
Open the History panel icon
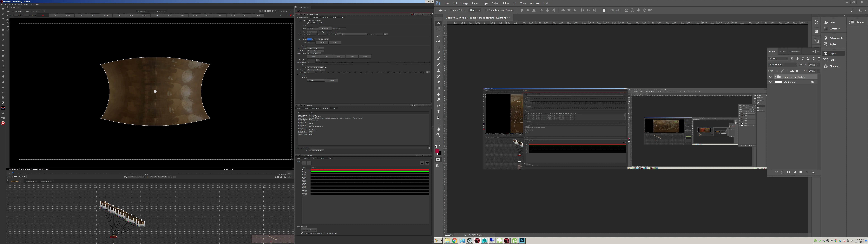pyautogui.click(x=816, y=22)
